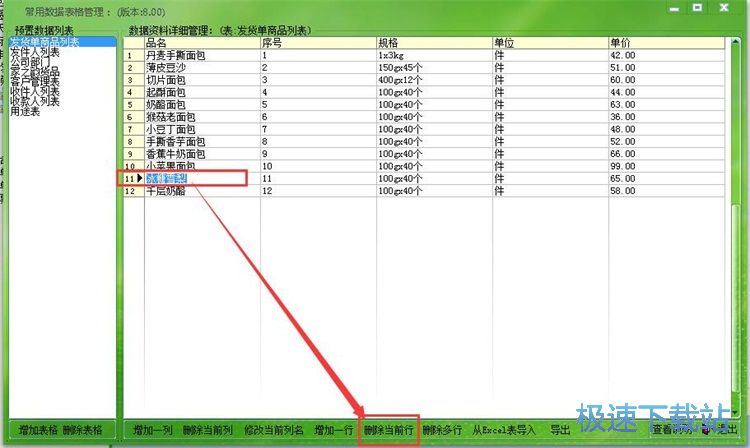The width and height of the screenshot is (750, 448).
Task: Click cell 千层奶酪
Action: (202, 191)
